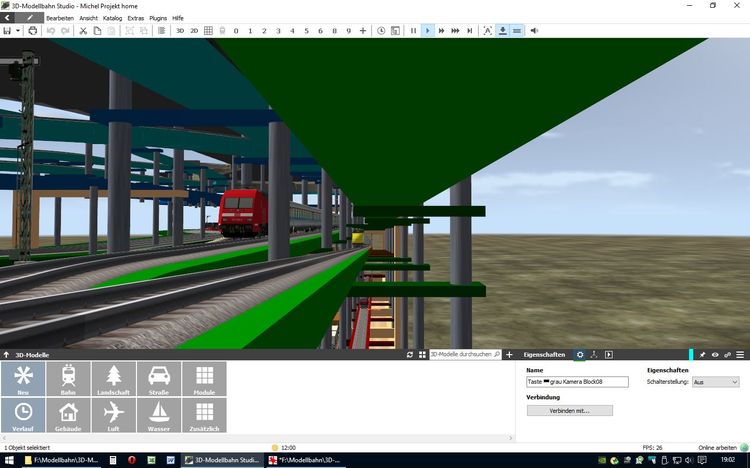Image resolution: width=750 pixels, height=468 pixels.
Task: Open the event management icon
Action: click(x=395, y=31)
